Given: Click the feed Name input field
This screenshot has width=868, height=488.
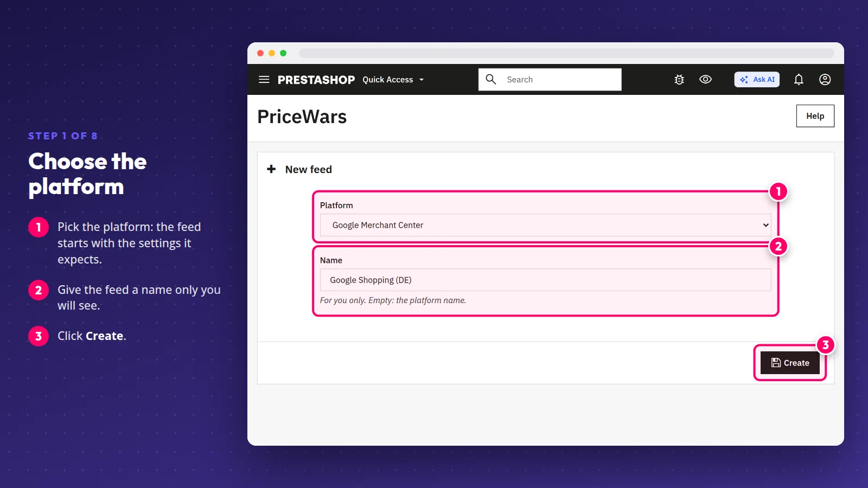Looking at the screenshot, I should tap(545, 280).
